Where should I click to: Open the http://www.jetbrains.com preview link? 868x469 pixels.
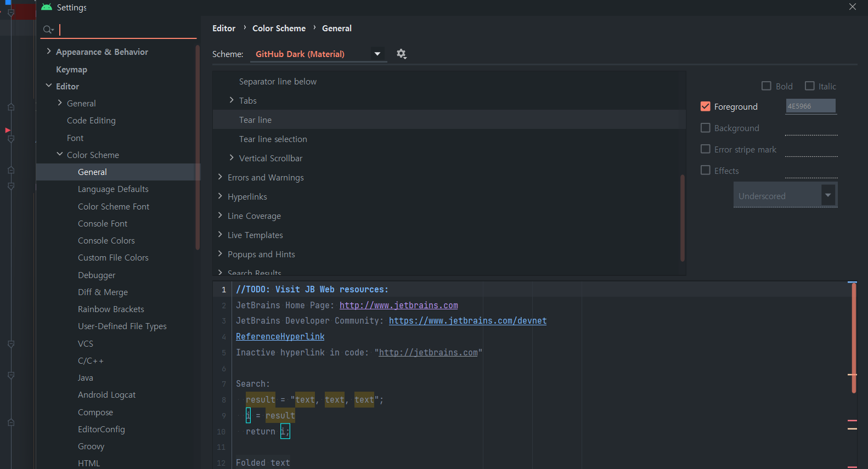click(399, 305)
